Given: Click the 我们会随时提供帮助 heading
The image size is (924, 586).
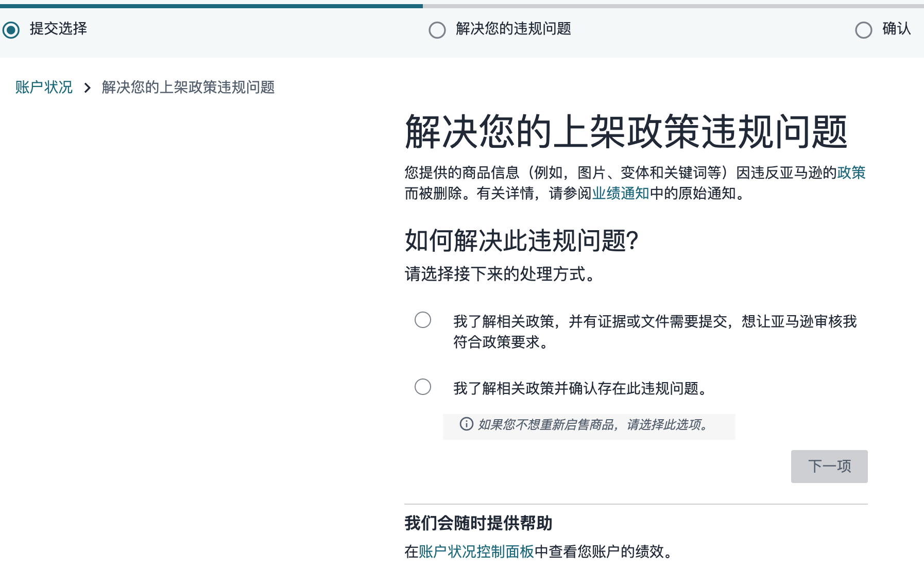Looking at the screenshot, I should (x=478, y=523).
